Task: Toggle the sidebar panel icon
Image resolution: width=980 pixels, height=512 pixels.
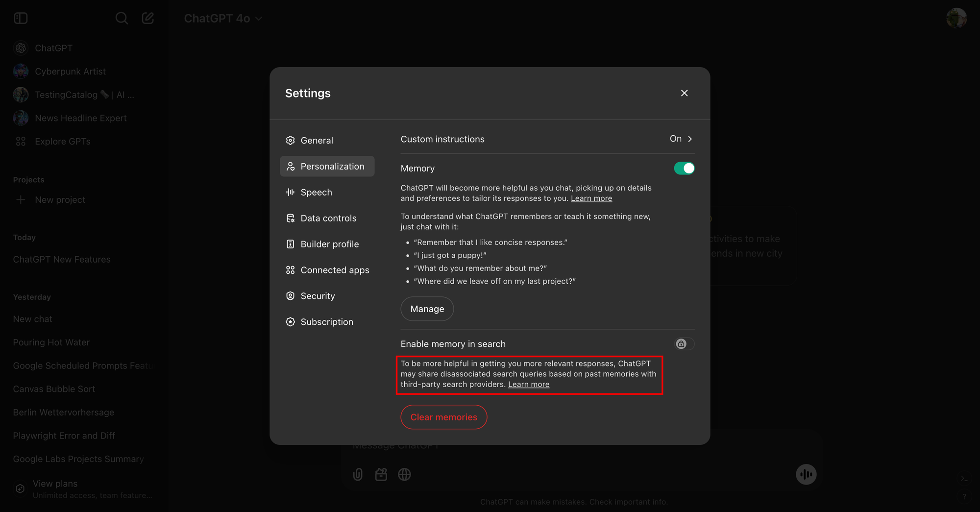Action: [21, 18]
